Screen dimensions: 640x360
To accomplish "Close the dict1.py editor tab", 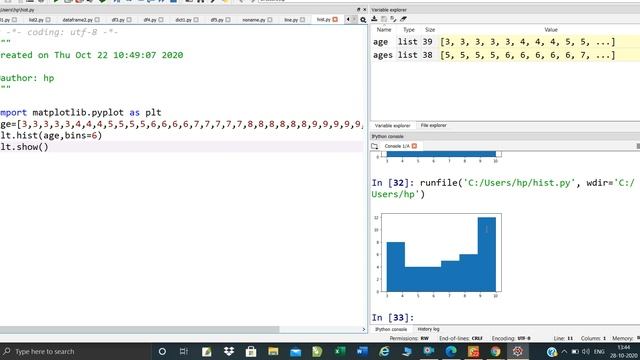I will click(196, 20).
